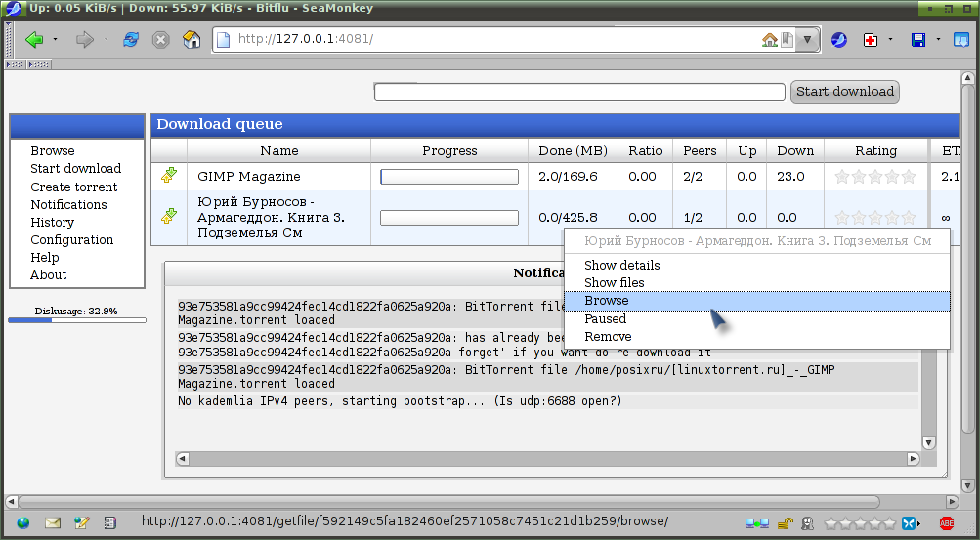
Task: Open dropdown next to red cross icon
Action: point(890,40)
